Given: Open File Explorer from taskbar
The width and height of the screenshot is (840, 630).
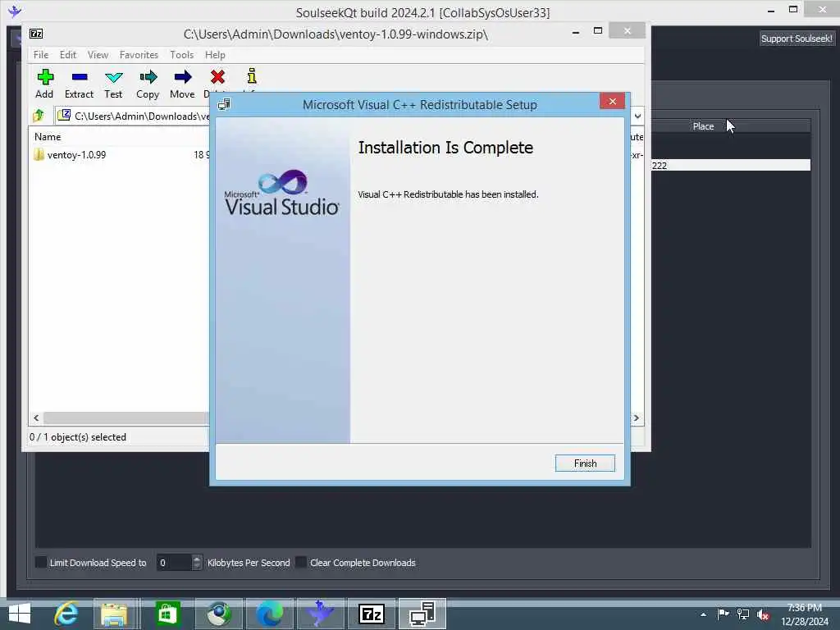Looking at the screenshot, I should (114, 614).
